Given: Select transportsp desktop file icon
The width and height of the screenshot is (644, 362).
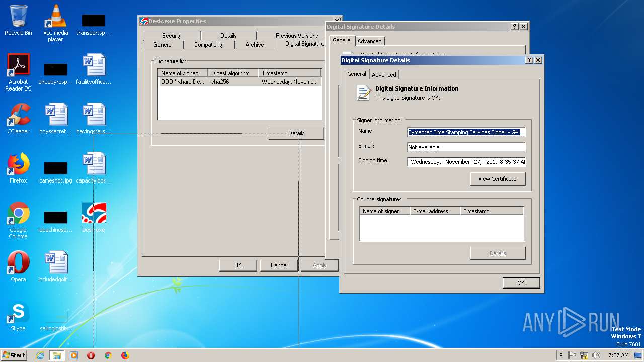Looking at the screenshot, I should point(94,24).
